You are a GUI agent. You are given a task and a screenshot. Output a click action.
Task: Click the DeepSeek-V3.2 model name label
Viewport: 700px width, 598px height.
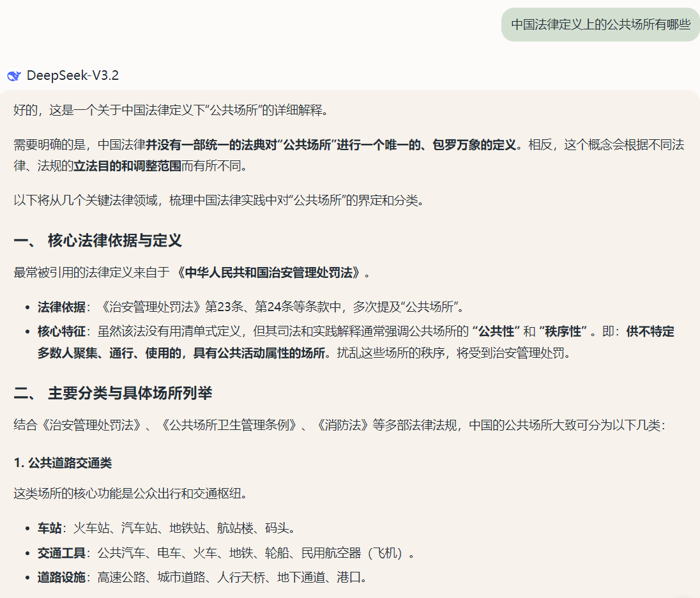pos(72,76)
